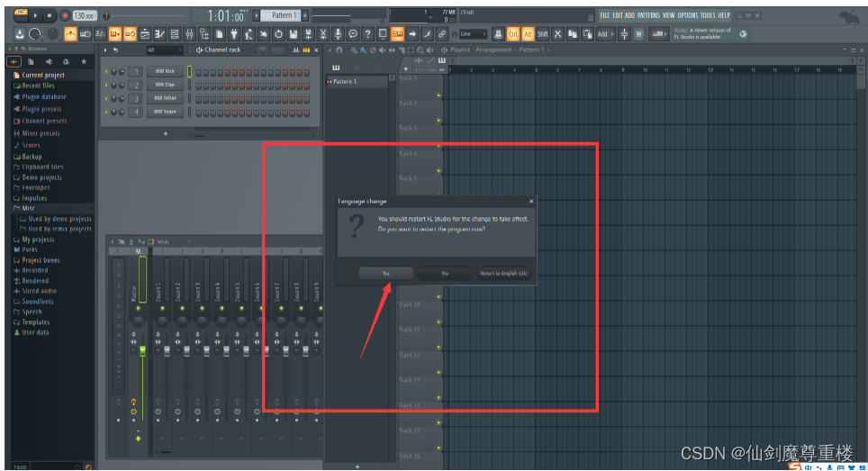Click the link chain icon
Screen dimensions: 868x471
pos(442,33)
